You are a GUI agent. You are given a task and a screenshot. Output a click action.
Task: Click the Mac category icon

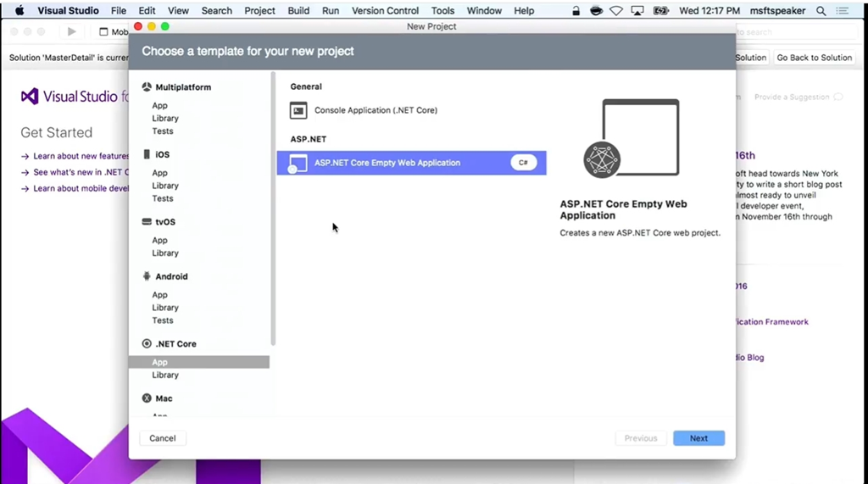tap(147, 398)
